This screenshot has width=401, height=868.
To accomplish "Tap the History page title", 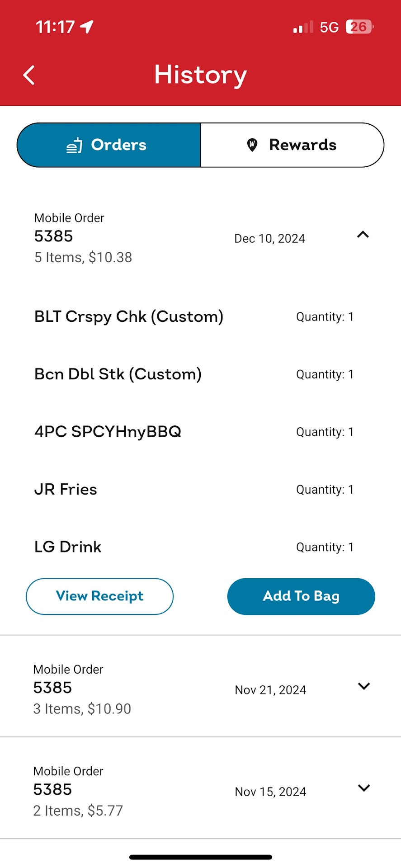I will (200, 75).
